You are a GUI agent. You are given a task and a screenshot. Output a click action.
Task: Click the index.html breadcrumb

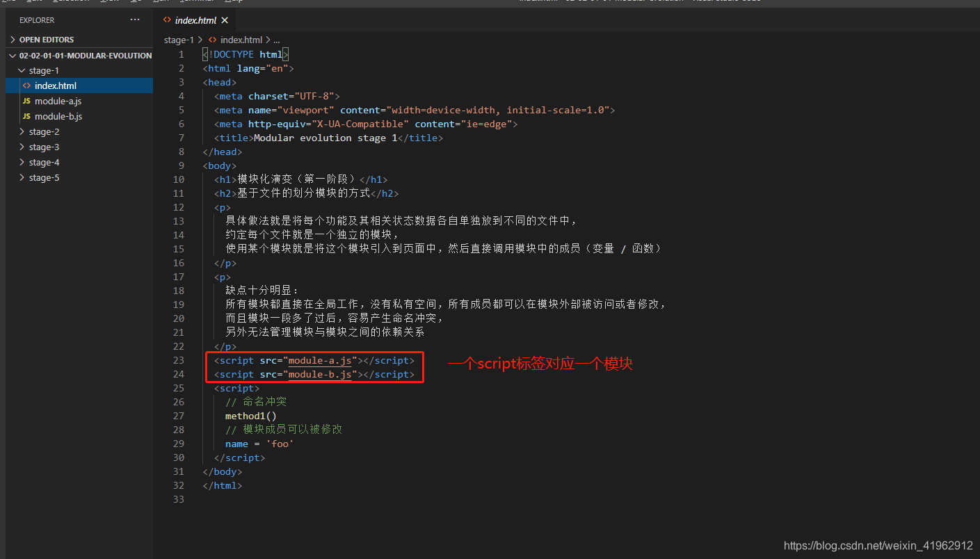coord(236,40)
